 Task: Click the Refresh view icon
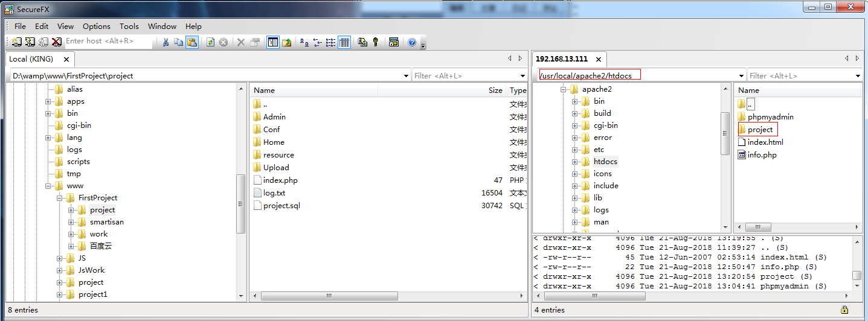[x=210, y=42]
